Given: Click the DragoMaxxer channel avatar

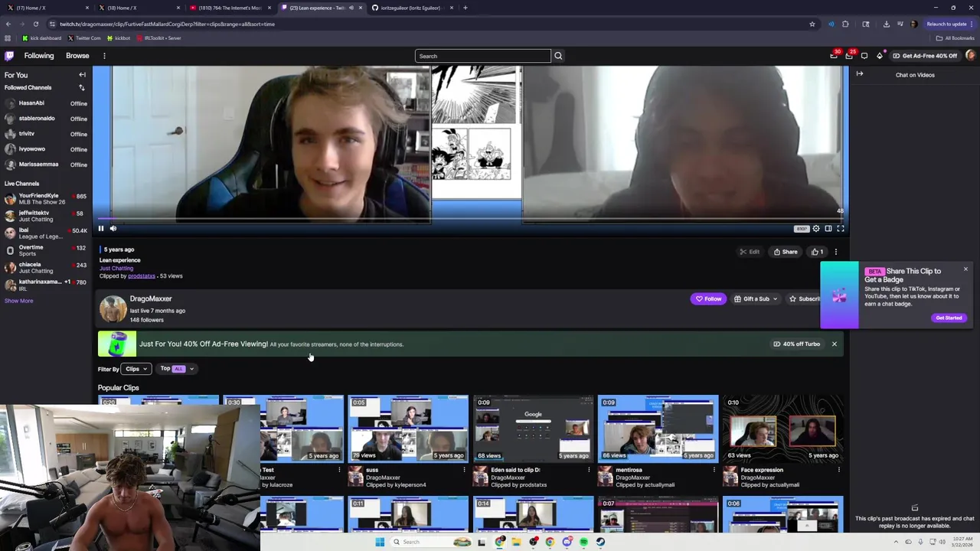Looking at the screenshot, I should point(113,309).
